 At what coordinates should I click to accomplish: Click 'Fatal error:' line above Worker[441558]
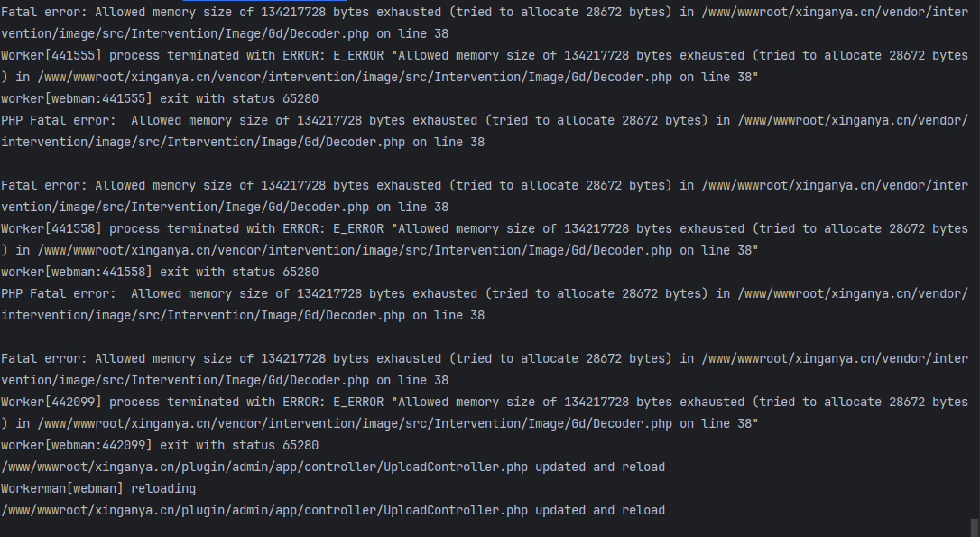(43, 186)
